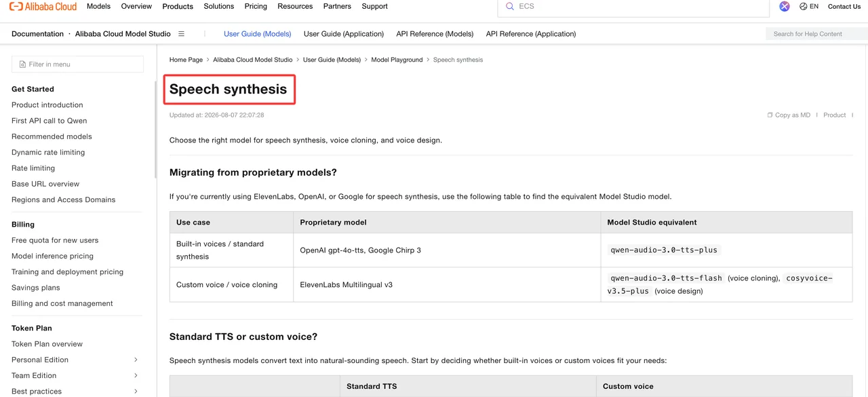Open Product introduction in sidebar
Viewport: 868px width, 397px height.
(x=47, y=105)
